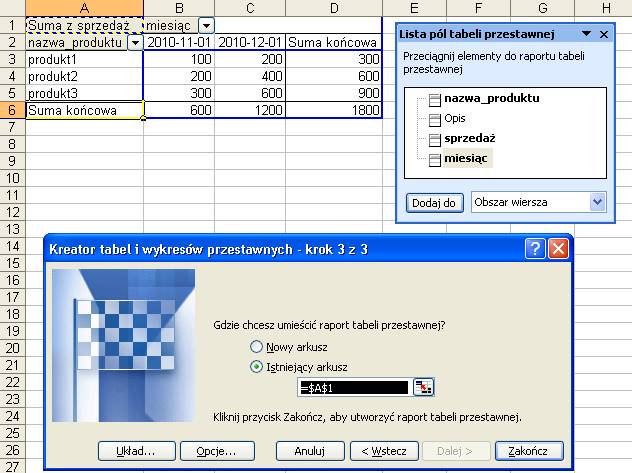Click the Zakończ button to finish
The height and width of the screenshot is (473, 632).
pos(529,451)
